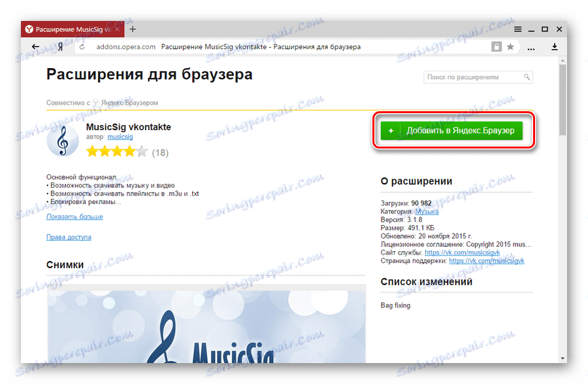Image resolution: width=588 pixels, height=384 pixels.
Task: Open the Yandex browser hamburger menu
Action: [518, 29]
